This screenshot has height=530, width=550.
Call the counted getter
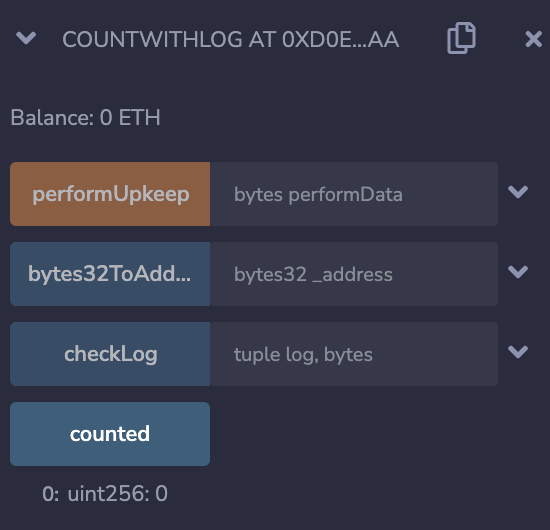point(110,434)
